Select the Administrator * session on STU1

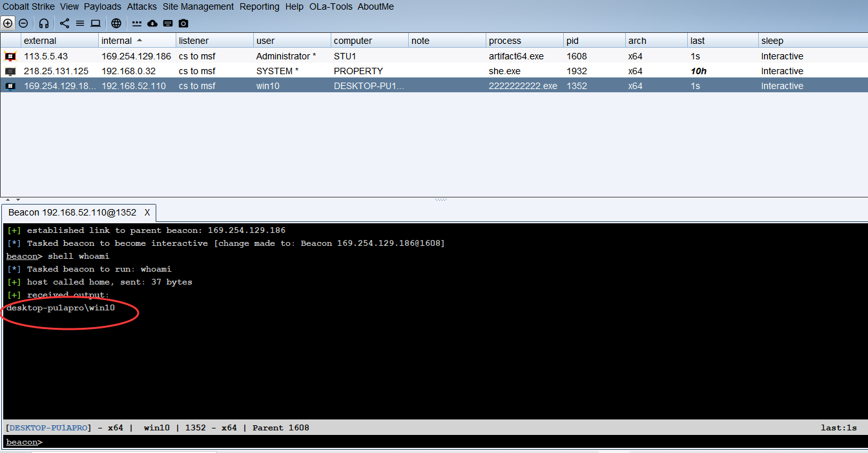pos(434,56)
